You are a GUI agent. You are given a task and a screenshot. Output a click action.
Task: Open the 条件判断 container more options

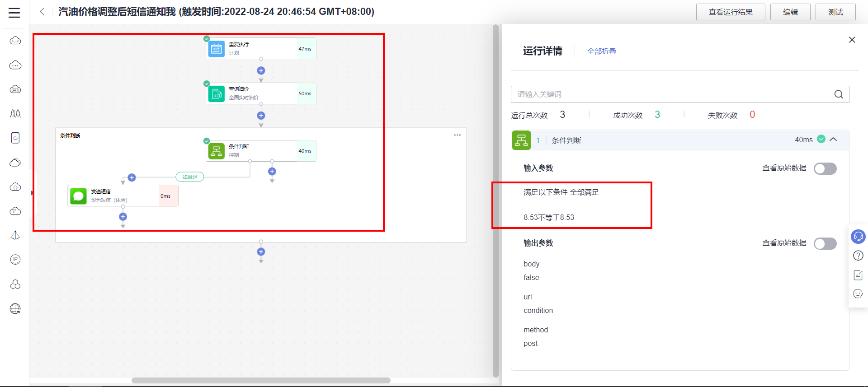(458, 135)
